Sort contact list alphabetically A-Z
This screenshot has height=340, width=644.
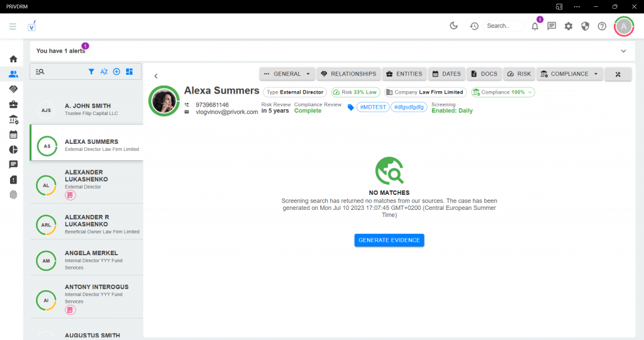point(104,72)
